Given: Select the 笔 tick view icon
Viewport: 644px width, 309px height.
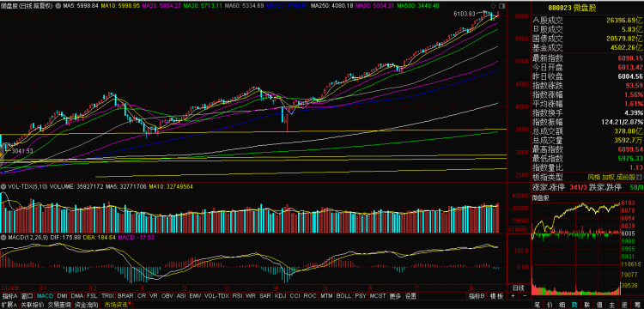Looking at the screenshot, I should tap(537, 305).
